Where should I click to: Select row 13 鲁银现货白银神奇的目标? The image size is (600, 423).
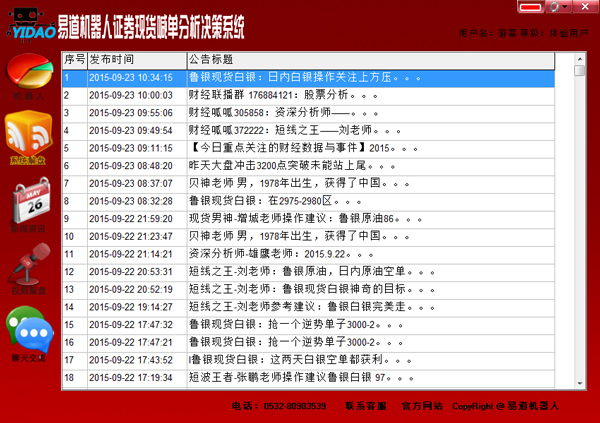pyautogui.click(x=308, y=289)
